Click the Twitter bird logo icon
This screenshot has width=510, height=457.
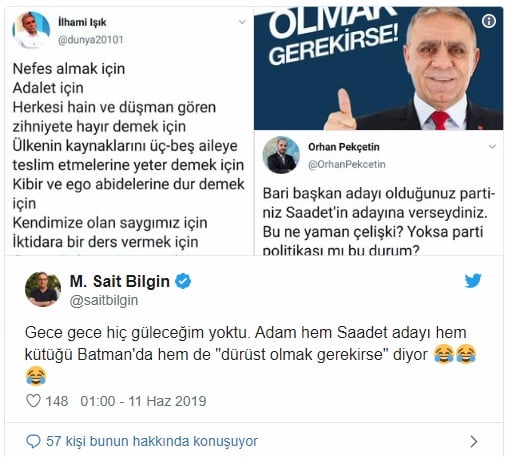[x=473, y=281]
